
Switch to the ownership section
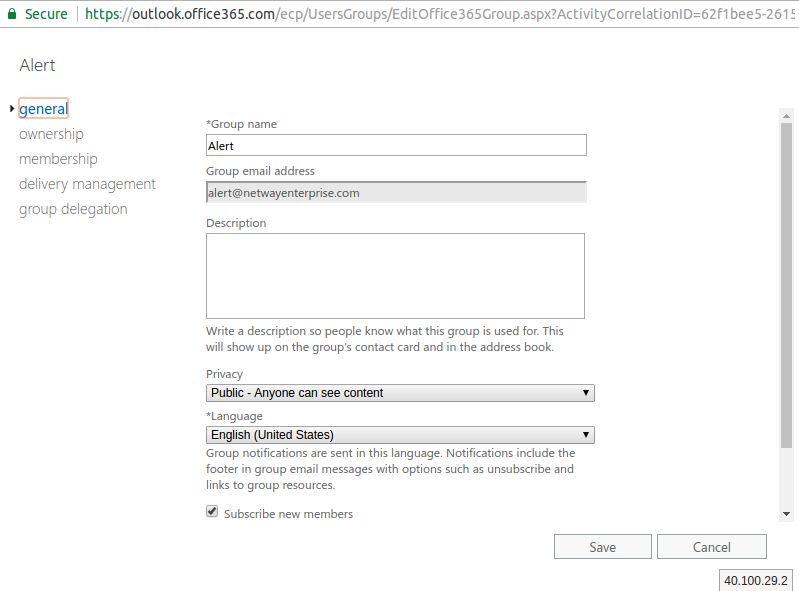click(51, 134)
